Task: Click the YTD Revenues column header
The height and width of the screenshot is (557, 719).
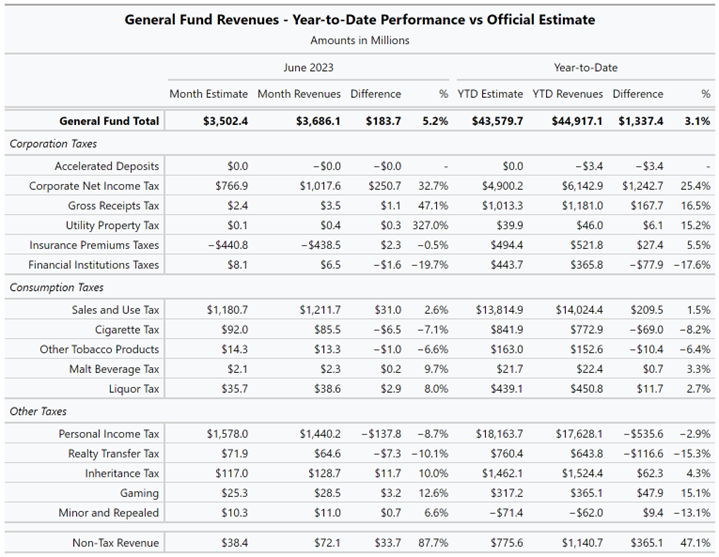Action: tap(567, 94)
